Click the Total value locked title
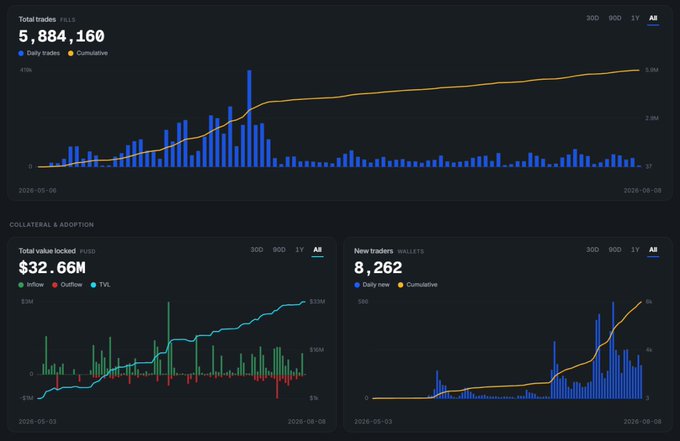Screen dimensions: 680x441 [x=47, y=251]
